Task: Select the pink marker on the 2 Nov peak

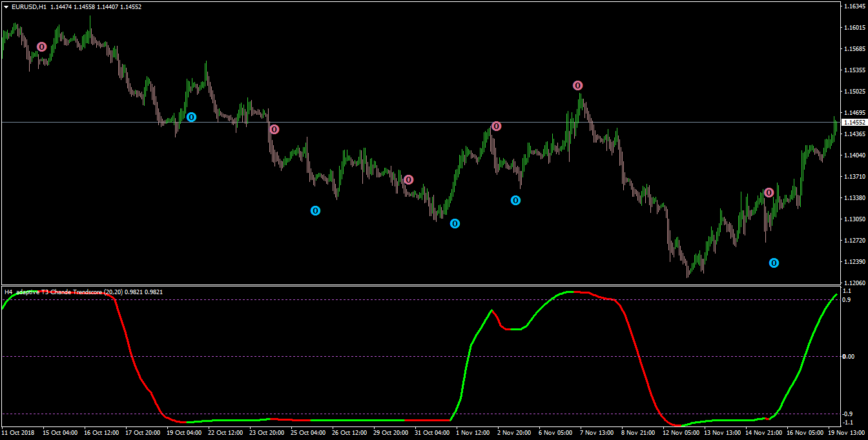Action: click(x=496, y=126)
